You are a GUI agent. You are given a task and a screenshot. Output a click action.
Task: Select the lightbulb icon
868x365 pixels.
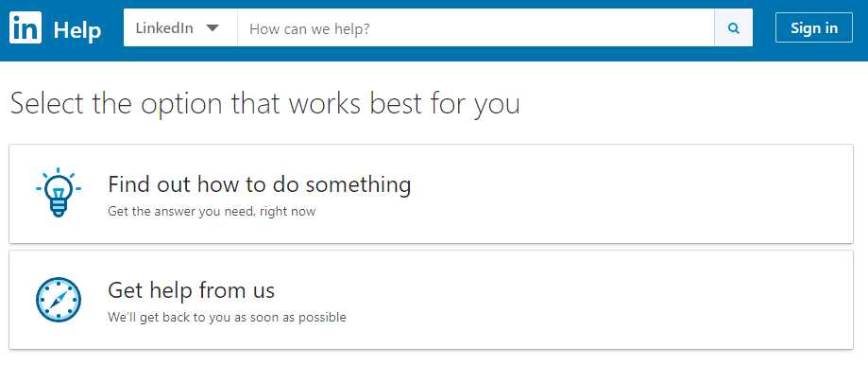[59, 192]
